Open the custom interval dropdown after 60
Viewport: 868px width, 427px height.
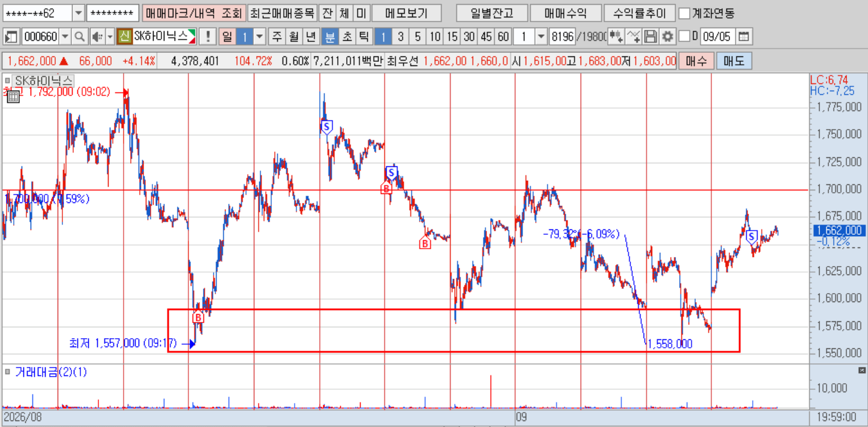[x=541, y=37]
